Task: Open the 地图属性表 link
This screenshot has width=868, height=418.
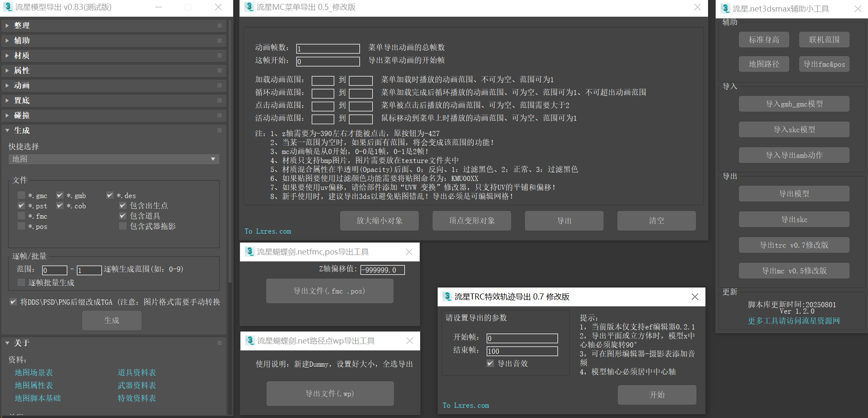Action: [x=34, y=385]
